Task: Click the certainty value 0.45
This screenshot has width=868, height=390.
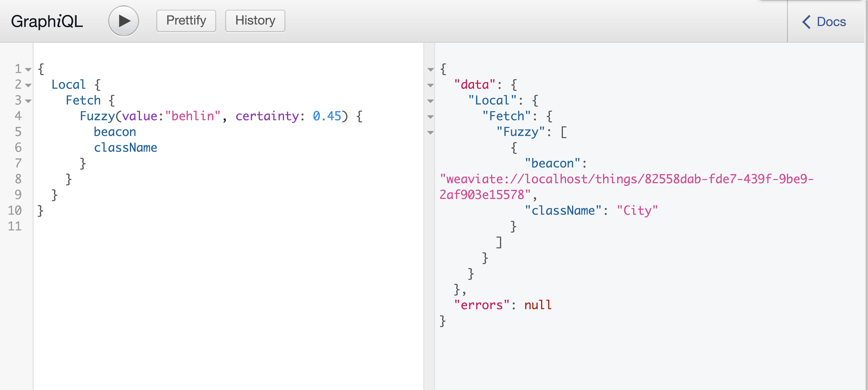Action: [x=326, y=116]
